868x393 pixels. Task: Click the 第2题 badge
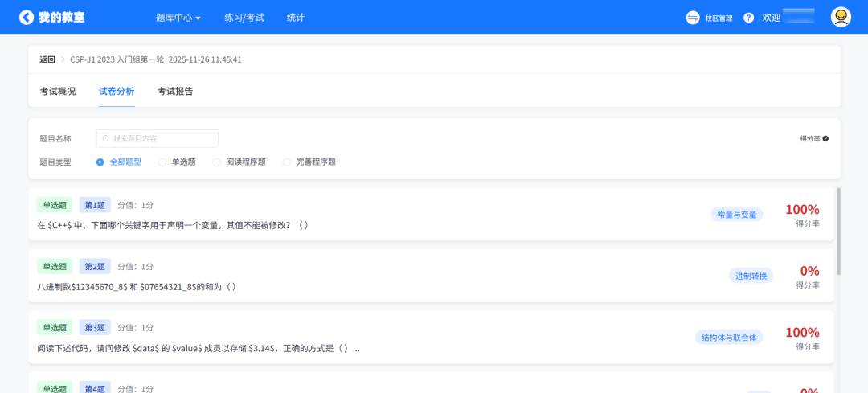(95, 266)
